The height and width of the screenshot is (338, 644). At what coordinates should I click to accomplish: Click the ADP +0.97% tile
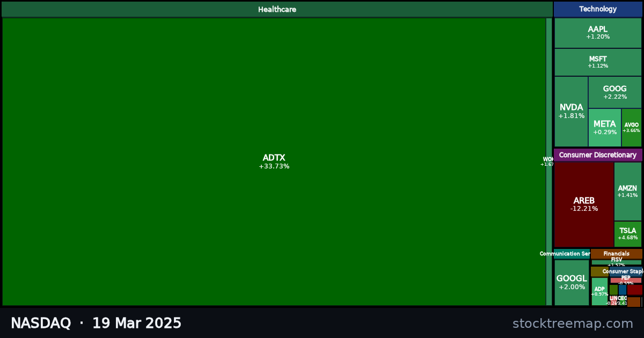[x=599, y=291]
